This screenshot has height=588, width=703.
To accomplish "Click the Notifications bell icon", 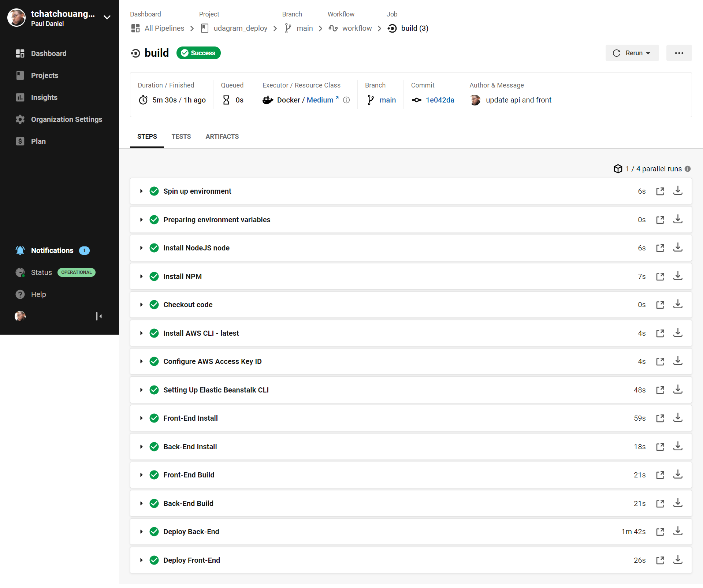I will pyautogui.click(x=20, y=250).
